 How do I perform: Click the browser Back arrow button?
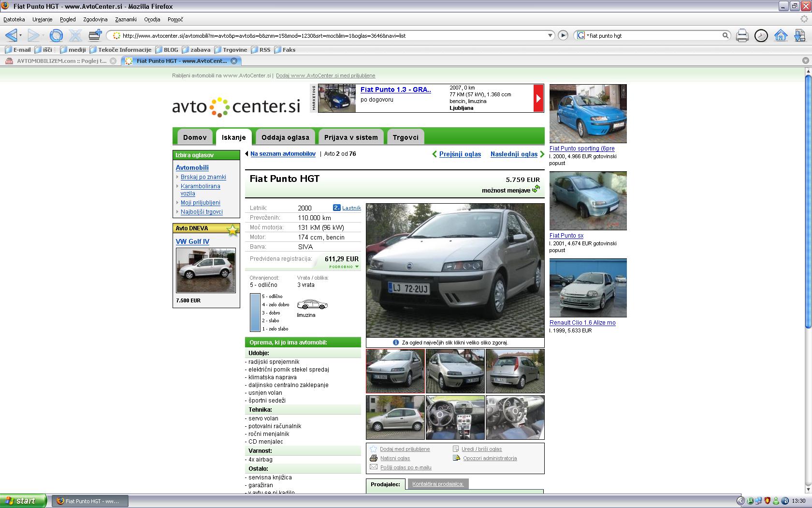(11, 35)
